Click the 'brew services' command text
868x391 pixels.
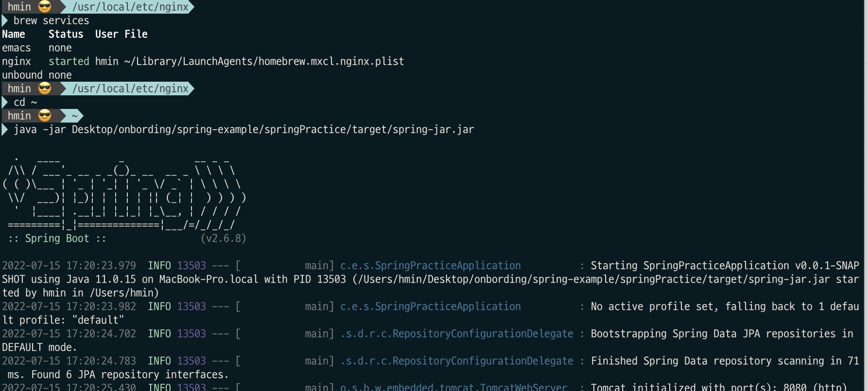51,20
